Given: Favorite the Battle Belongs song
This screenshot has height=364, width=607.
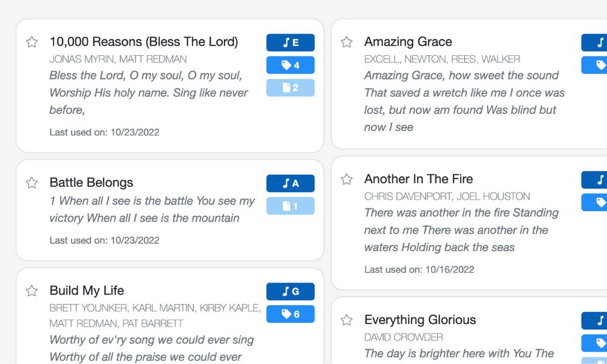Looking at the screenshot, I should [x=32, y=183].
